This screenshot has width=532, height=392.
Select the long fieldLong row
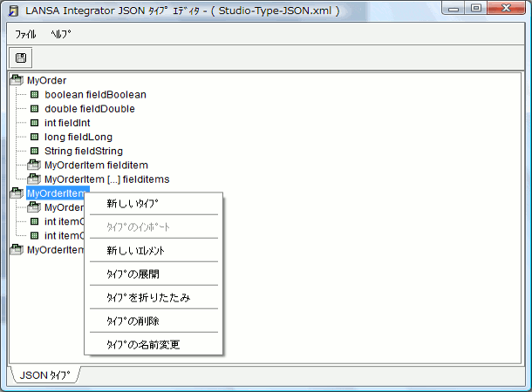click(78, 137)
